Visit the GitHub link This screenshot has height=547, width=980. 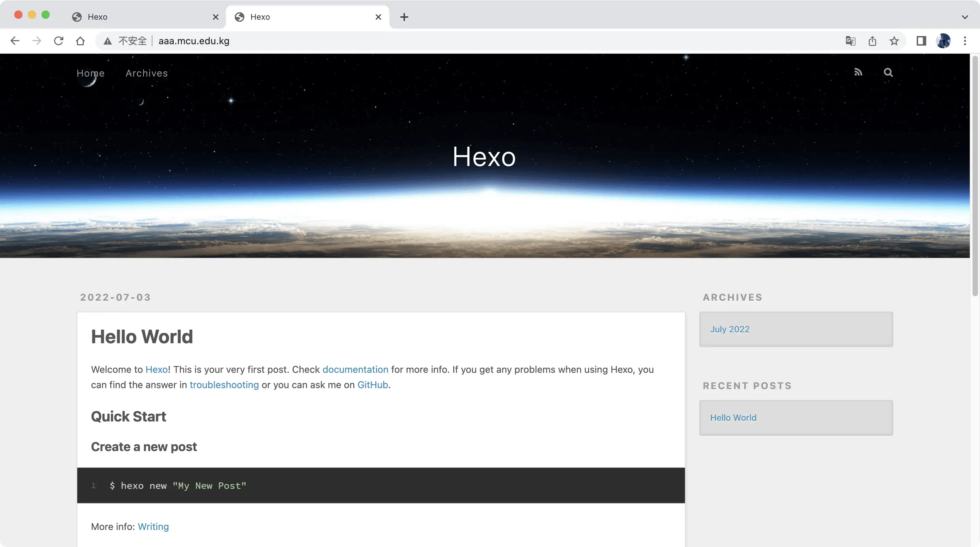click(x=373, y=385)
